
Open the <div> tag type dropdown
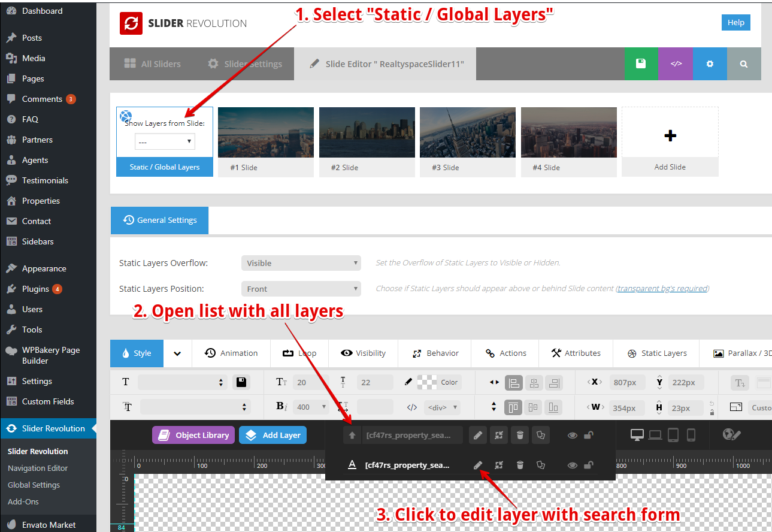coord(442,407)
